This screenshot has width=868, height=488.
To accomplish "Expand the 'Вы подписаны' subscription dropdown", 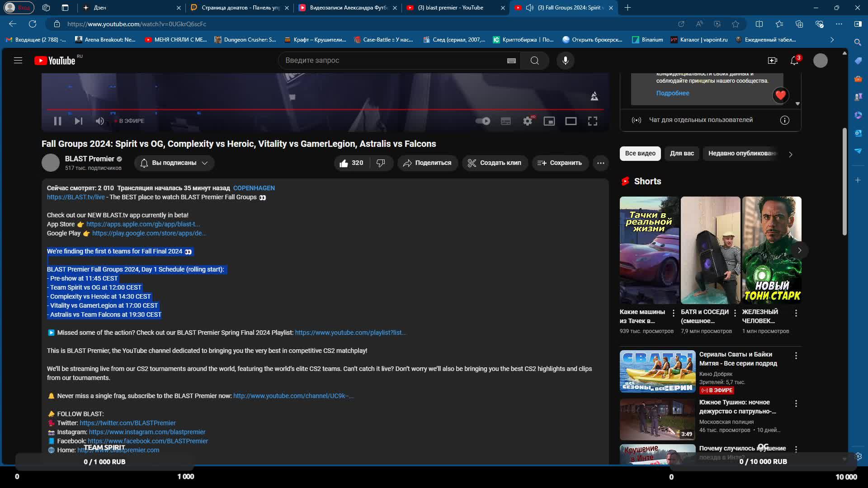I will [x=174, y=163].
